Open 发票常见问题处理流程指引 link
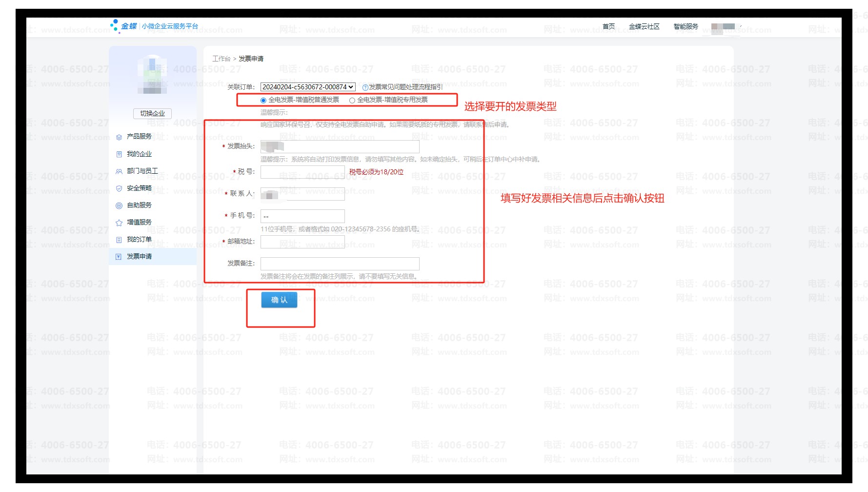868x492 pixels. click(x=405, y=87)
